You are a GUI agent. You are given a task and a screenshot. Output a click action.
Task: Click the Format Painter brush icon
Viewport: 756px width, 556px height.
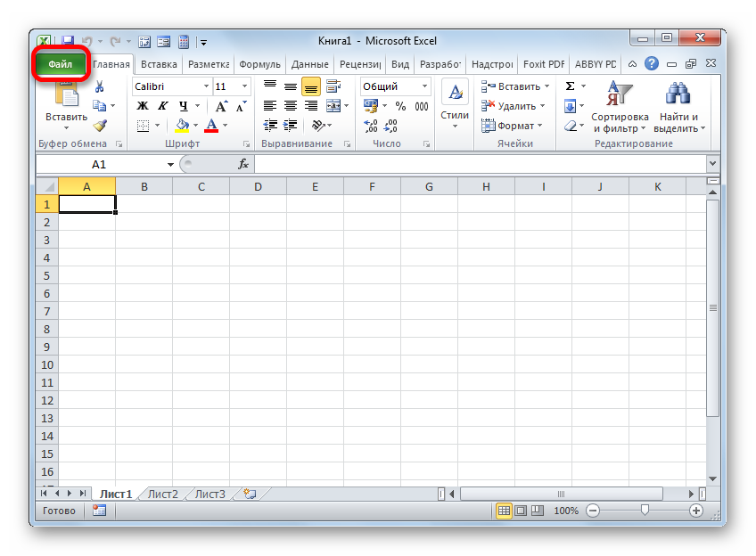[100, 126]
